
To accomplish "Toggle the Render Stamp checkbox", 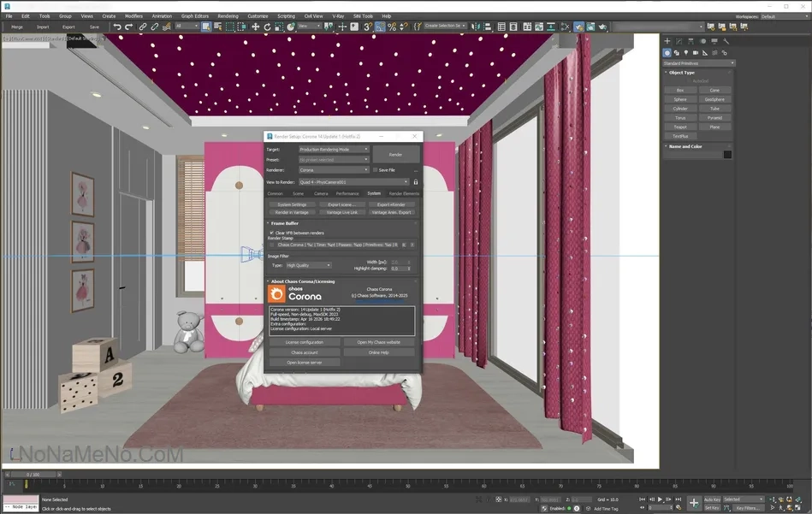I will tap(271, 245).
